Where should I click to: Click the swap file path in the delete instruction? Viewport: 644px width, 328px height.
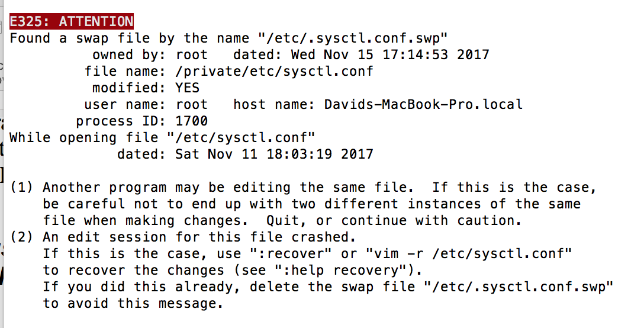tap(519, 287)
